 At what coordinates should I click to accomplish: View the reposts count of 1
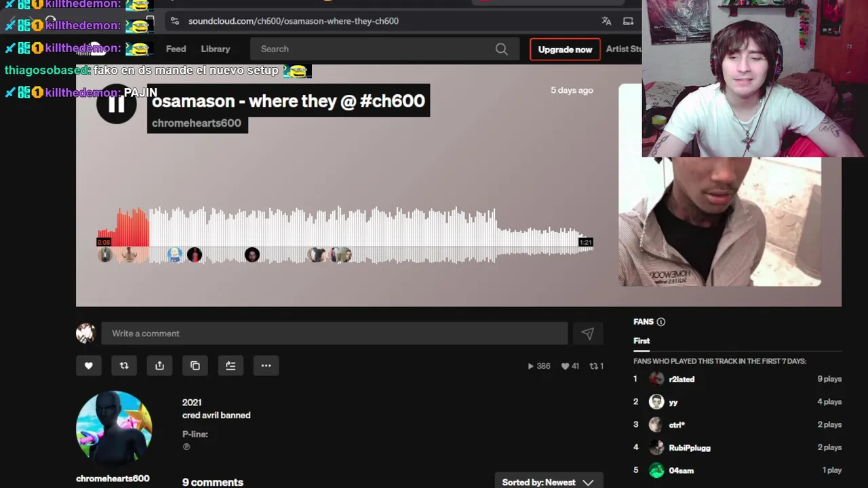597,366
